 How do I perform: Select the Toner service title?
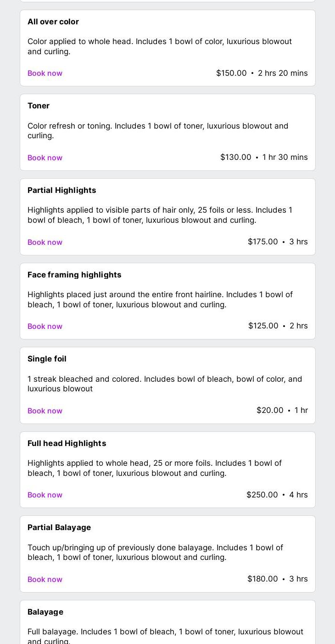tap(39, 106)
